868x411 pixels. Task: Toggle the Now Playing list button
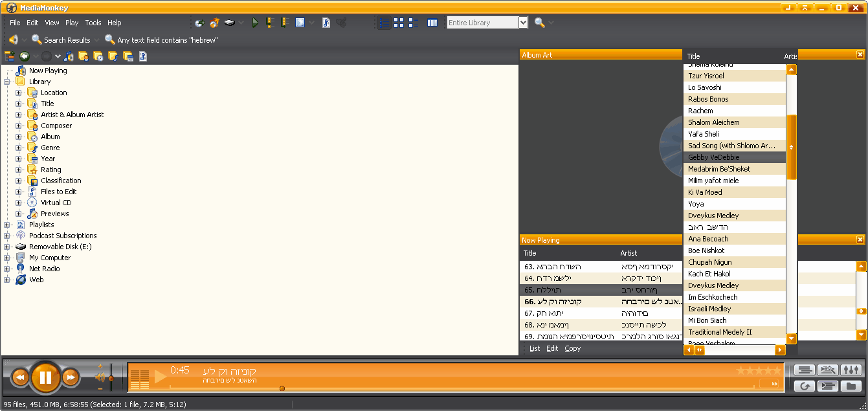pyautogui.click(x=827, y=386)
